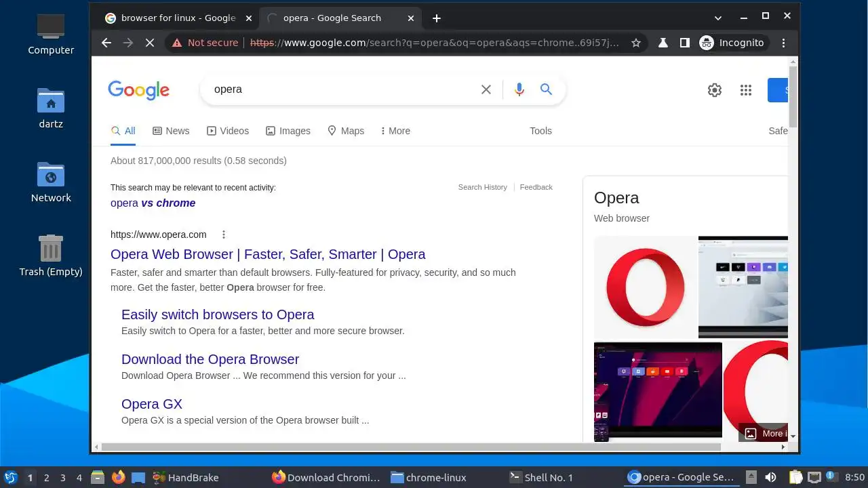Viewport: 868px width, 488px height.
Task: Select the All results tab
Action: coord(123,131)
